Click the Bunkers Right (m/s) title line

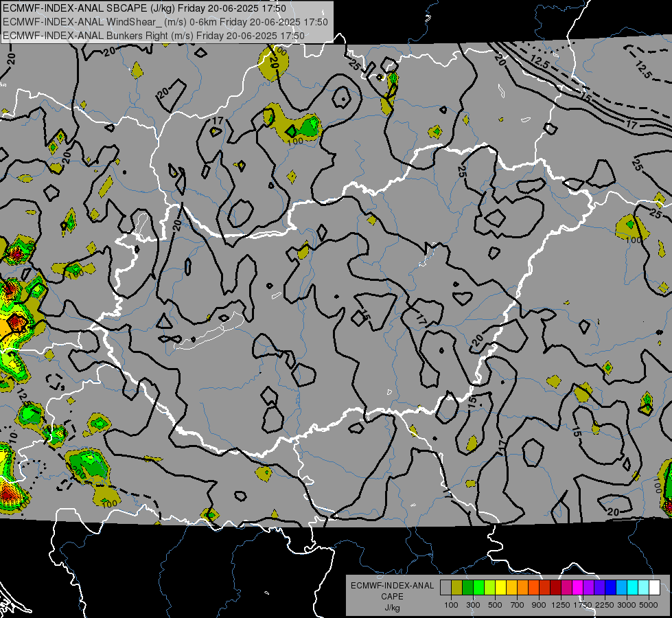tap(154, 36)
